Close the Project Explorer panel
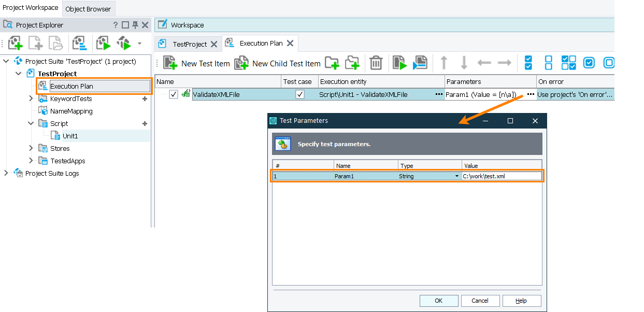Image resolution: width=644 pixels, height=312 pixels. tap(145, 25)
